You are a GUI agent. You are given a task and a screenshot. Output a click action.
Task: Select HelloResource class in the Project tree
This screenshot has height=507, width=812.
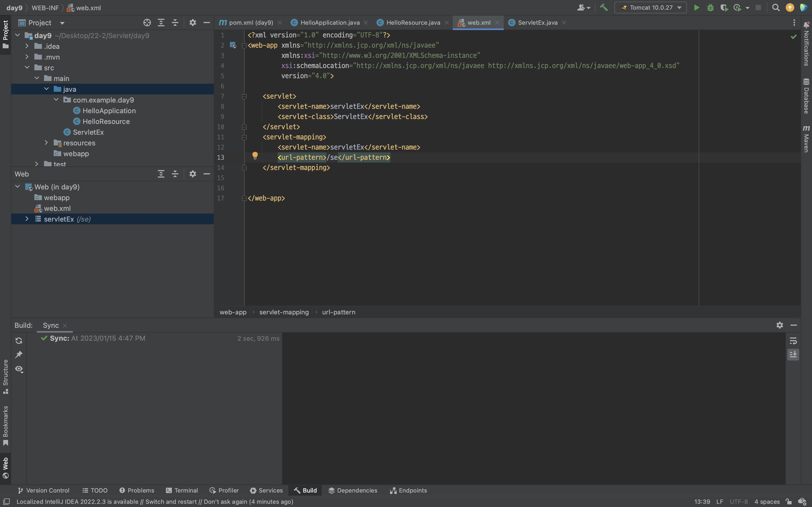tap(106, 121)
